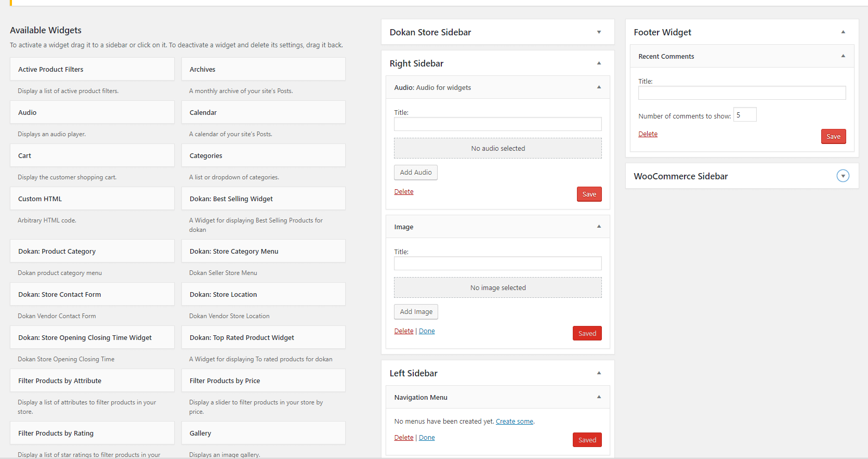868x459 pixels.
Task: Click the Navigation Menu widget title
Action: 420,397
